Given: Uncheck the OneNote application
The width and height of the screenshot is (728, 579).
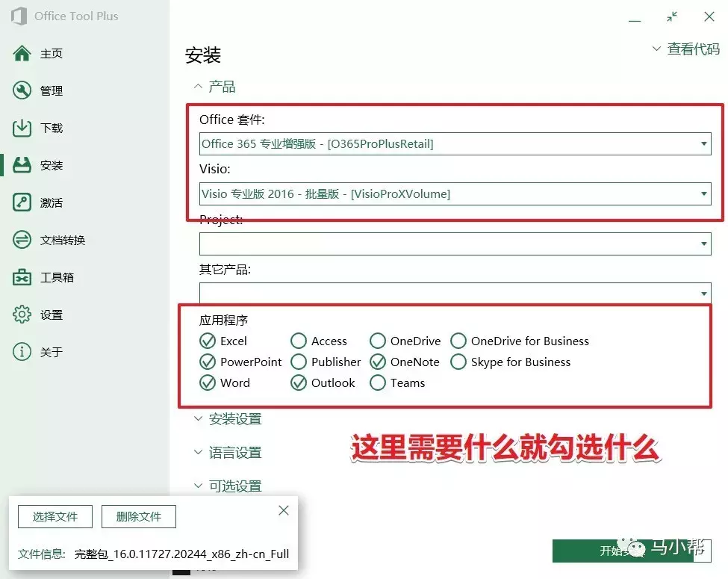Looking at the screenshot, I should (x=378, y=362).
